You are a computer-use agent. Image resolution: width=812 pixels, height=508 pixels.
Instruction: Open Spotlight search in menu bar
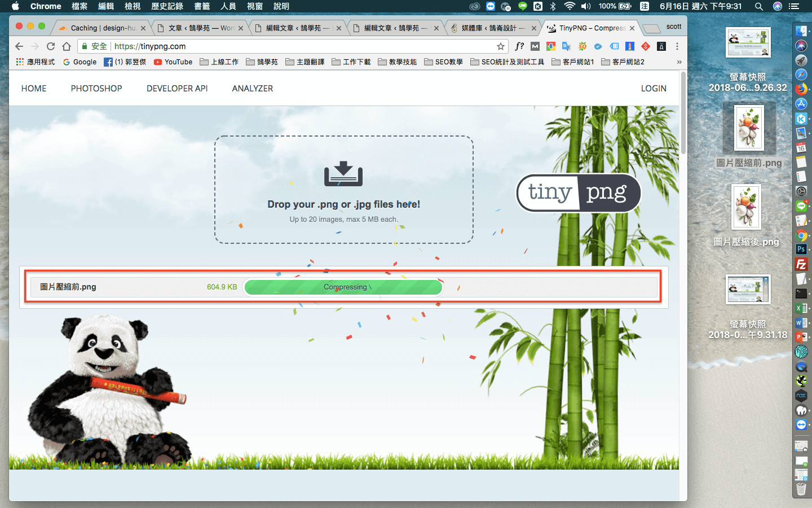(x=759, y=6)
